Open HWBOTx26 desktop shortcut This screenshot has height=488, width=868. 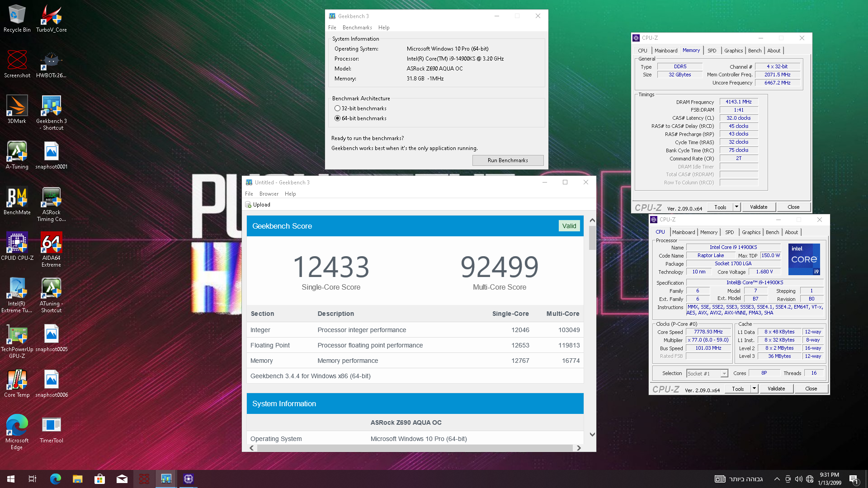[51, 64]
